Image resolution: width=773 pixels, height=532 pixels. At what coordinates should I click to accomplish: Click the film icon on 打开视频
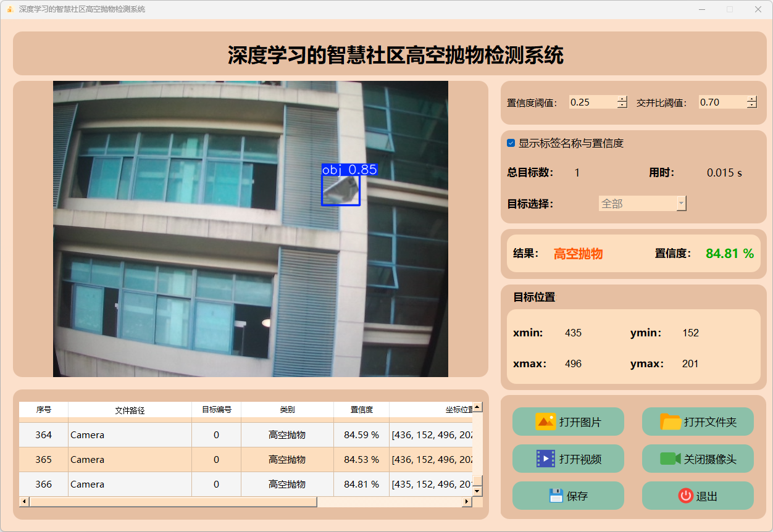[546, 459]
